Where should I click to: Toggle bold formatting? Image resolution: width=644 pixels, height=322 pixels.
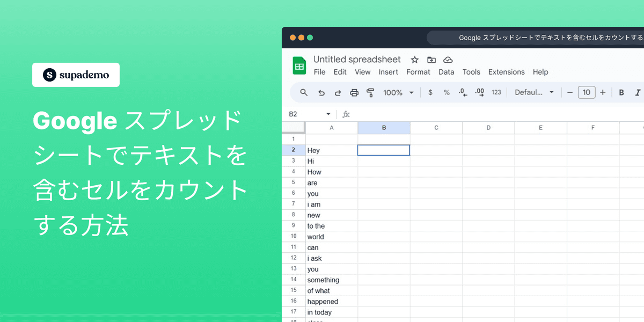621,92
